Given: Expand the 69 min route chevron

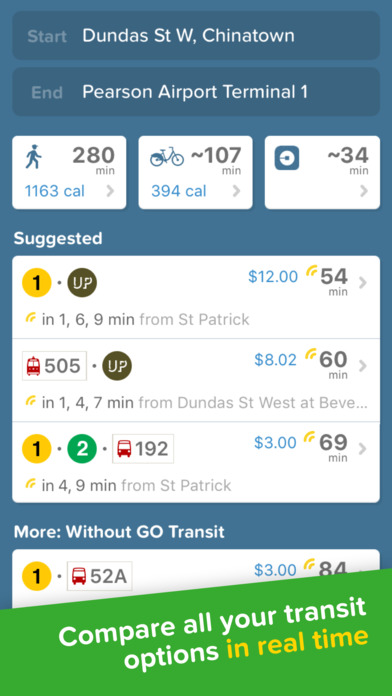Looking at the screenshot, I should click(x=363, y=449).
